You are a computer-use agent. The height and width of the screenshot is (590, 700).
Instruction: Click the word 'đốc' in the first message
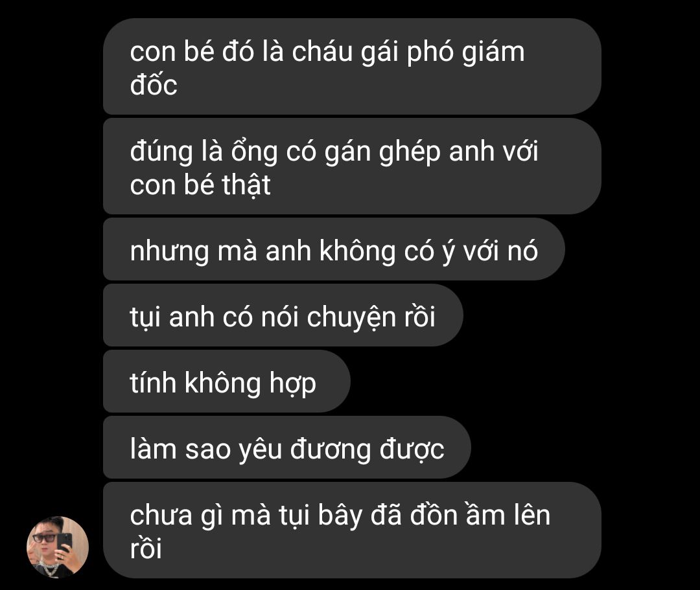(x=154, y=84)
